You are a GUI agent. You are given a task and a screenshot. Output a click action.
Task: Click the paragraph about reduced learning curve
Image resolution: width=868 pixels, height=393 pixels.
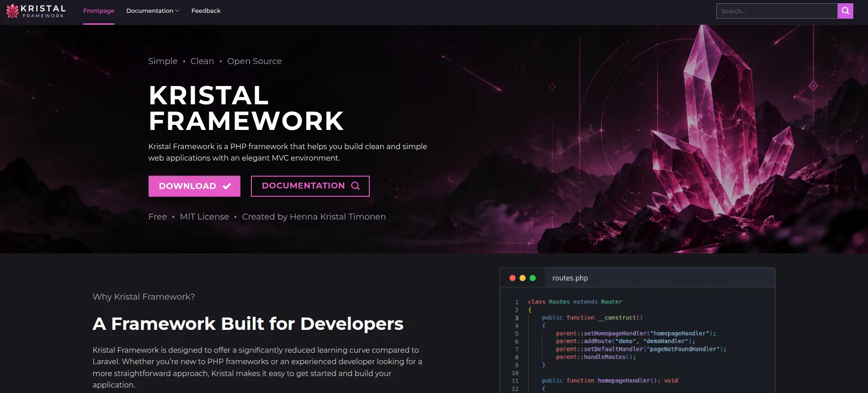(x=257, y=367)
